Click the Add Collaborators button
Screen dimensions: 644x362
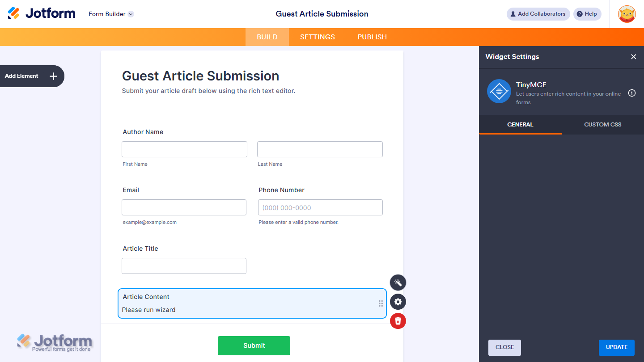[x=538, y=14]
